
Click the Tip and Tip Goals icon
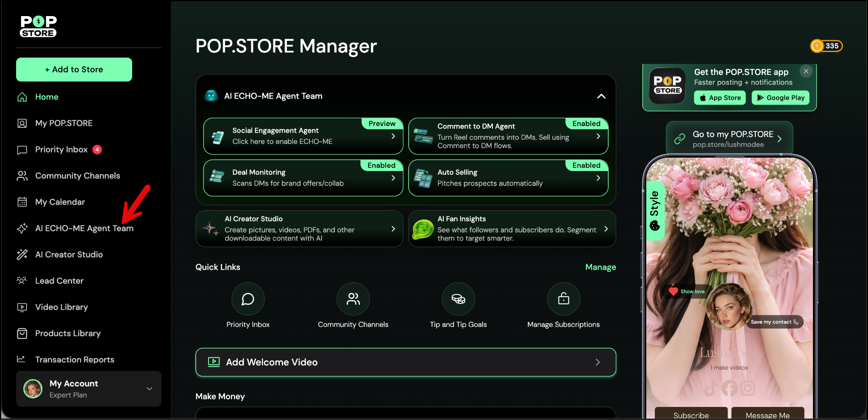pyautogui.click(x=458, y=299)
